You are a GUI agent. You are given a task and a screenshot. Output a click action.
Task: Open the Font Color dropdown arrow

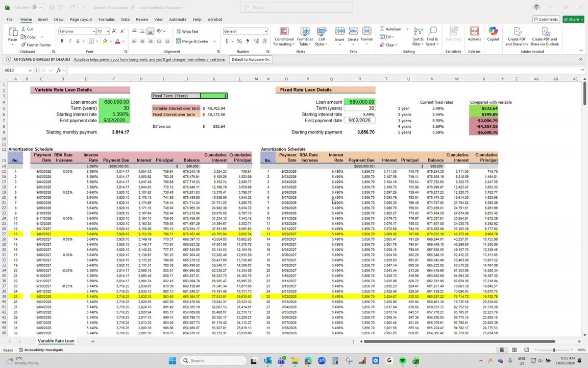point(123,41)
